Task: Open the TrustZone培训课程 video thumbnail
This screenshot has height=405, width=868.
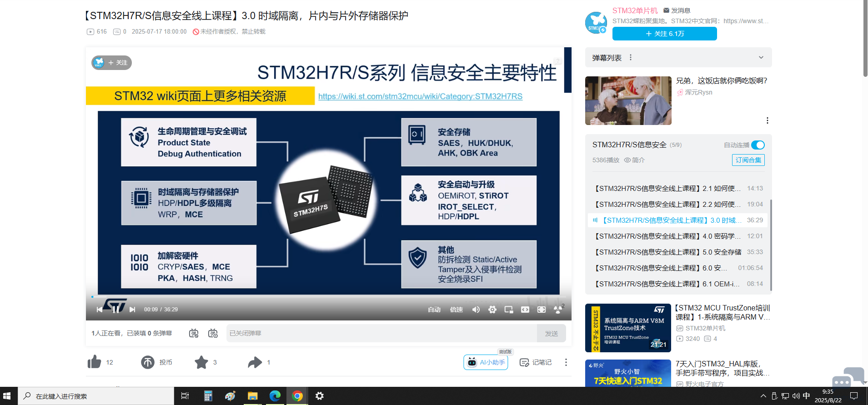Action: pyautogui.click(x=628, y=328)
